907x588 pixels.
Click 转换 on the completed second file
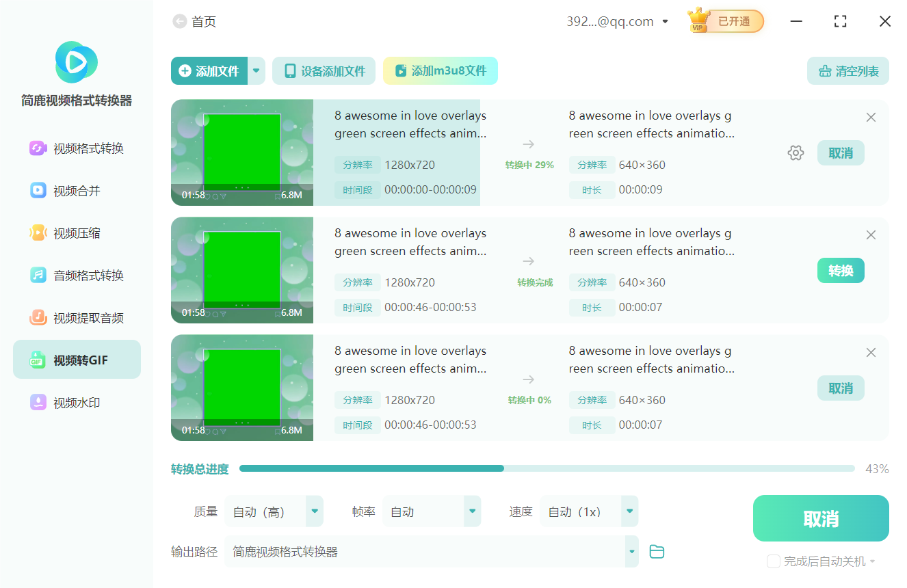tap(841, 270)
